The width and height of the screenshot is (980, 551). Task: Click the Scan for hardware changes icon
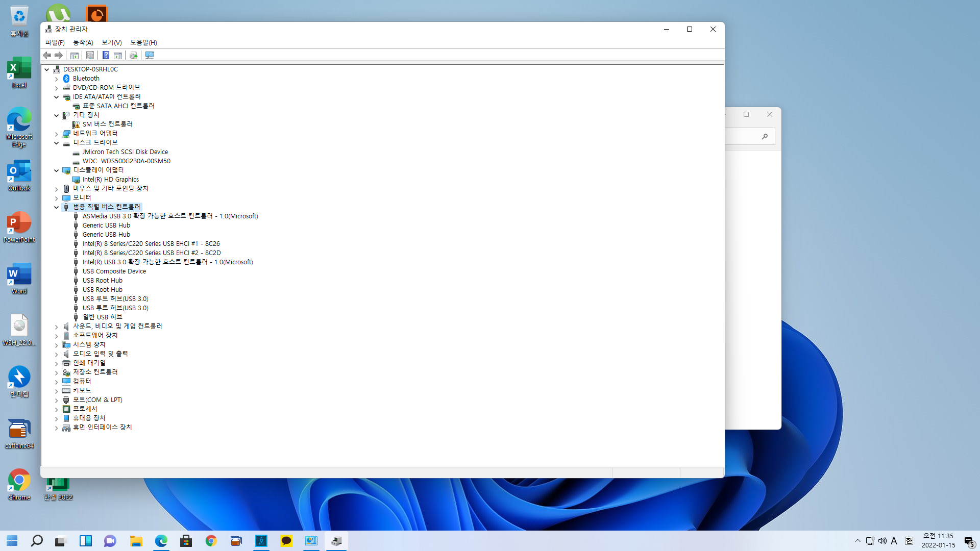150,55
